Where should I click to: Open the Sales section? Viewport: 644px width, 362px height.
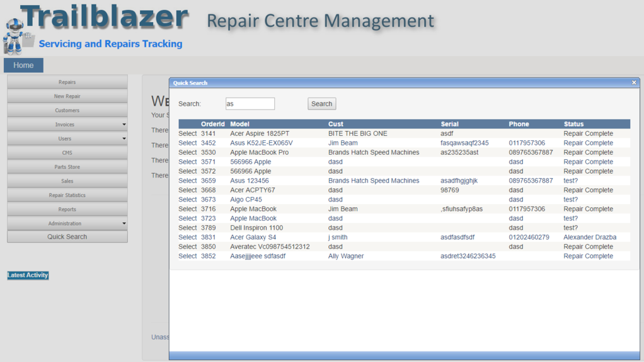(67, 181)
